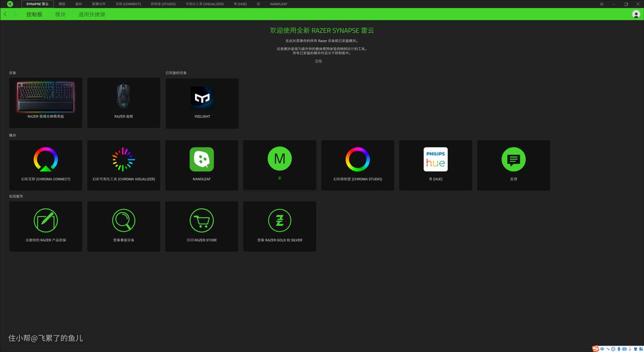Click the compatible devices magnifier icon
This screenshot has width=644, height=352.
[123, 221]
